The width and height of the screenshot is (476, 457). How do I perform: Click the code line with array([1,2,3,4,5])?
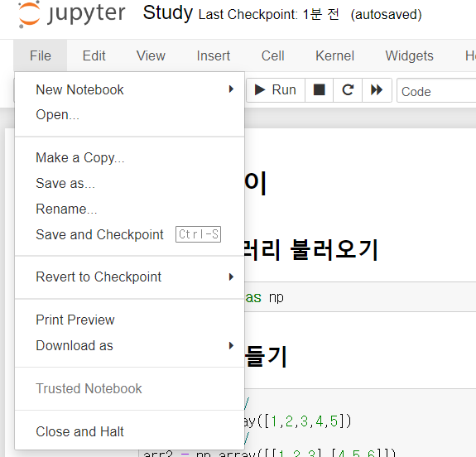pyautogui.click(x=297, y=421)
